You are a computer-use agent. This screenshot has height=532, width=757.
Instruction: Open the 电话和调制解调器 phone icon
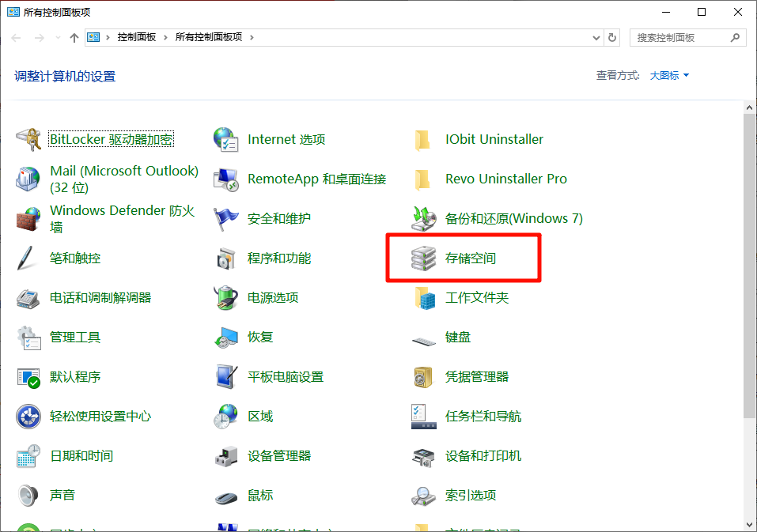28,297
